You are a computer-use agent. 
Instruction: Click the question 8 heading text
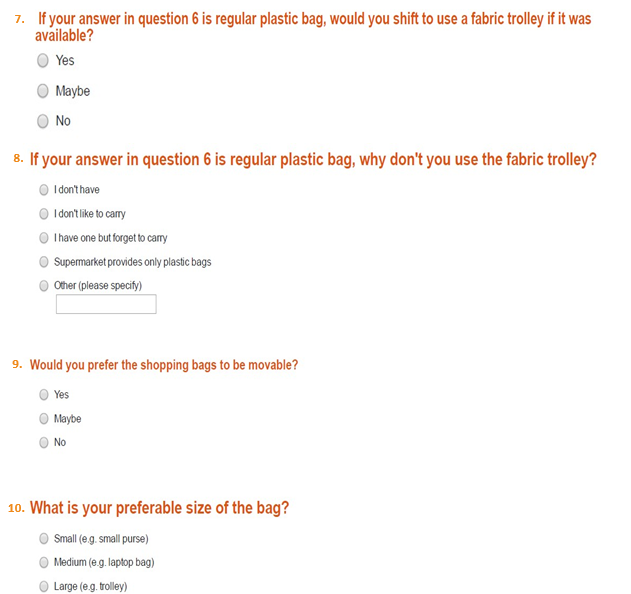point(313,160)
